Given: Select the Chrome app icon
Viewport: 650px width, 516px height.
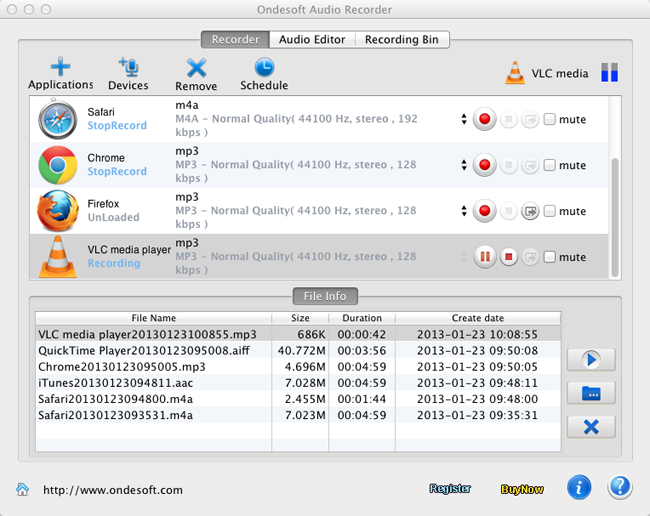Looking at the screenshot, I should (58, 165).
